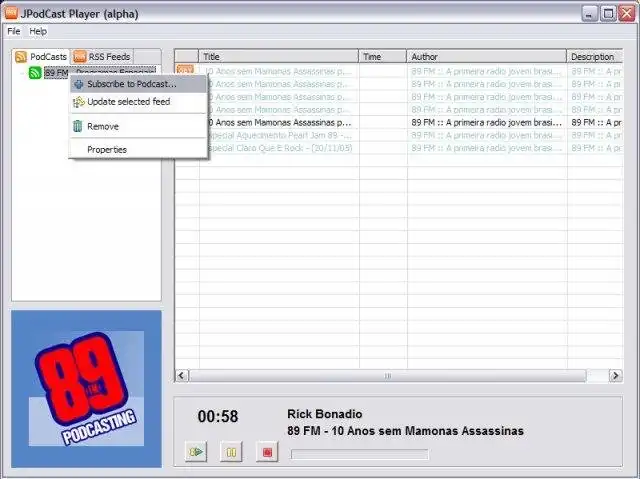
Task: Maximize the JPodCast Player window
Action: pyautogui.click(x=608, y=13)
